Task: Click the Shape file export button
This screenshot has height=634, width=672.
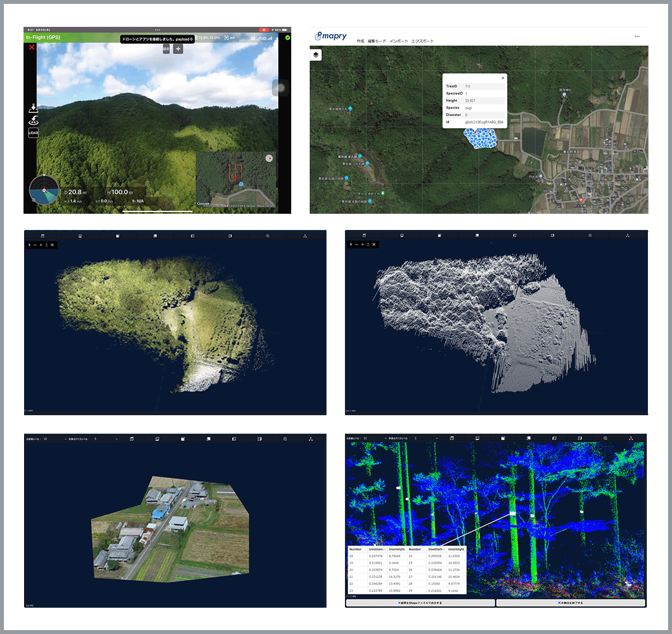Action: coord(420,603)
